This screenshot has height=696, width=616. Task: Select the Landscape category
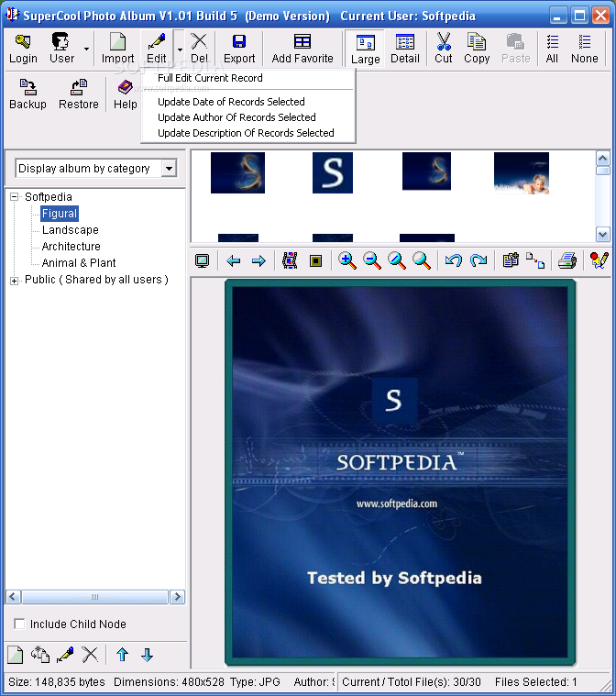[70, 230]
